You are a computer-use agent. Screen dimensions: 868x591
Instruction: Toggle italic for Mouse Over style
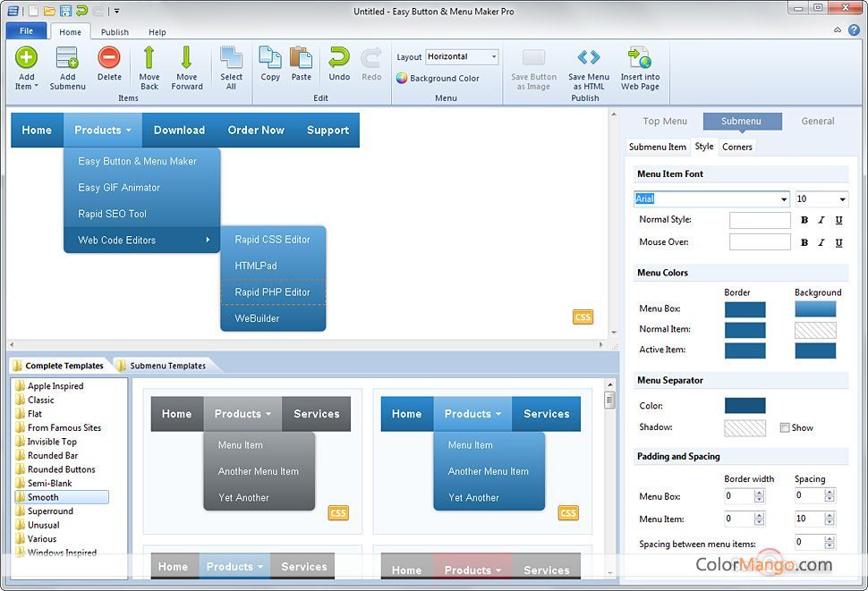[821, 242]
